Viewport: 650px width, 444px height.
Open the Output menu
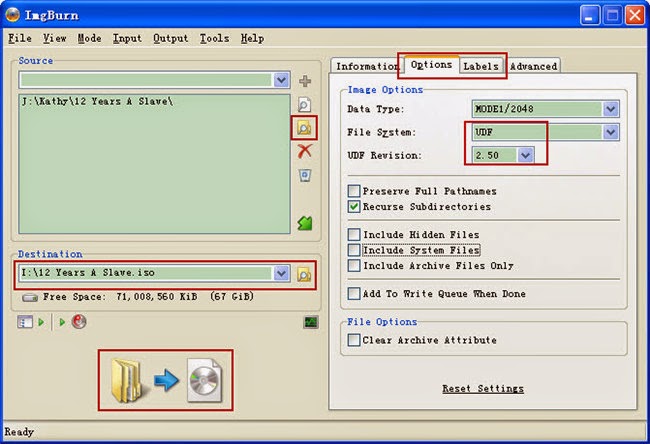point(170,38)
